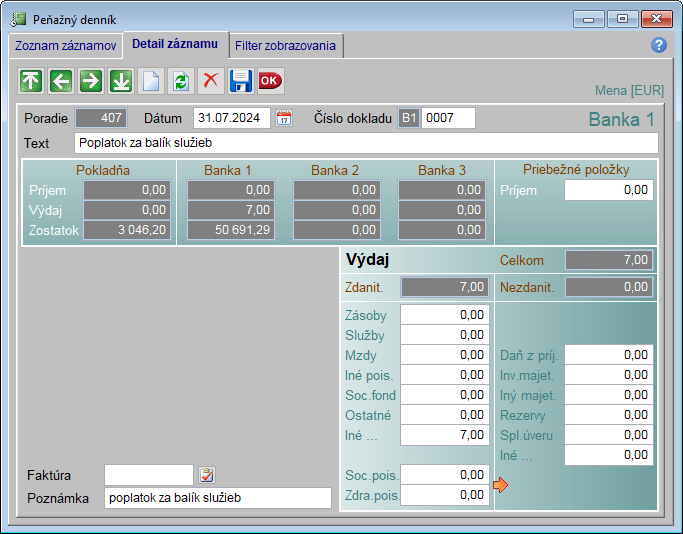This screenshot has height=534, width=683.
Task: Click the Iné field containing 7,00
Action: click(445, 435)
